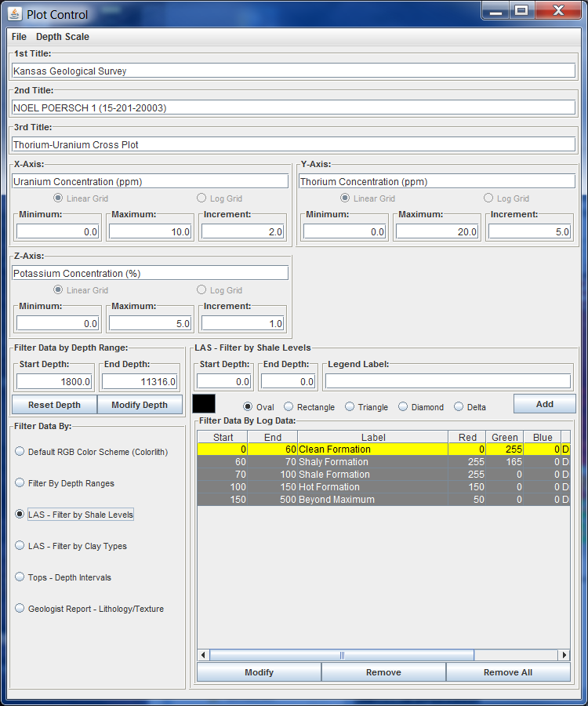Click Shale Levels End Depth field
The width and height of the screenshot is (588, 706).
pos(288,381)
